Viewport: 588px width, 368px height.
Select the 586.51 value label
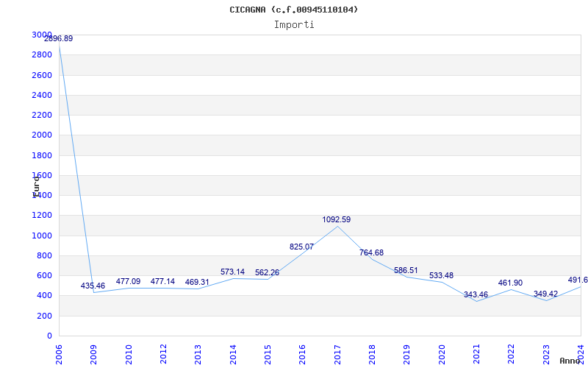pos(406,271)
